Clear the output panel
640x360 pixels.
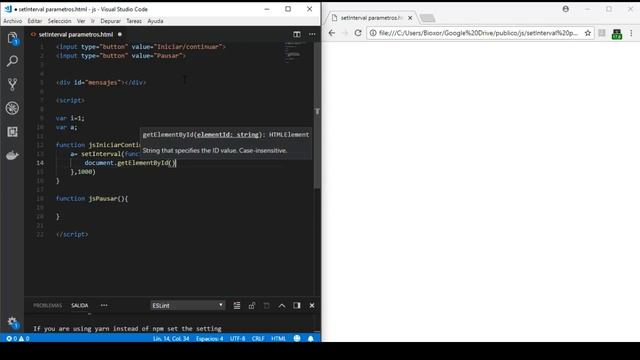tap(237, 305)
